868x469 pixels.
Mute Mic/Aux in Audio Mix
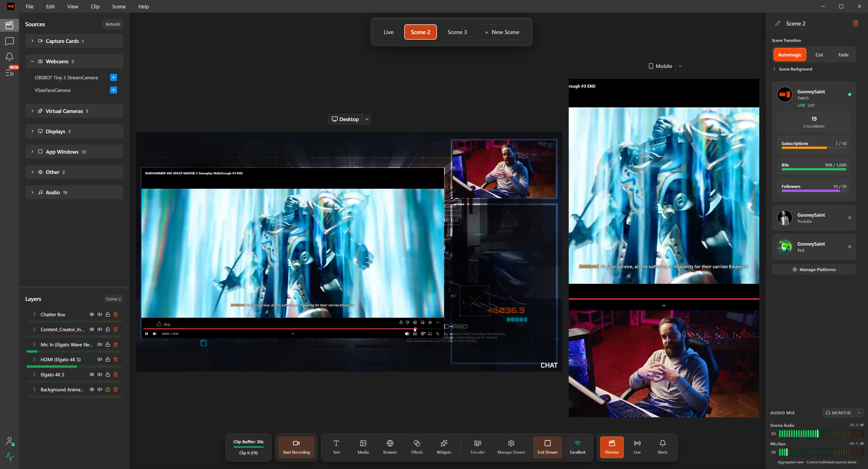pyautogui.click(x=773, y=452)
